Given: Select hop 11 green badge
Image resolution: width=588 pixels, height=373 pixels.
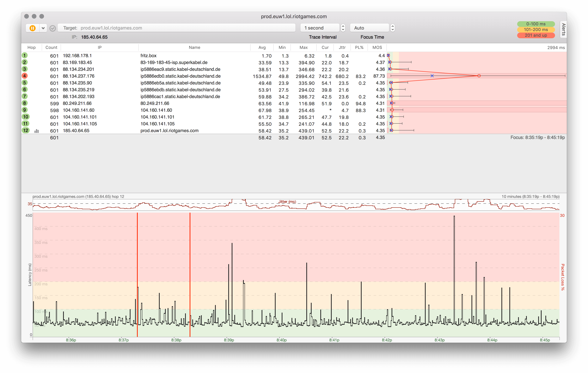Looking at the screenshot, I should tap(26, 124).
